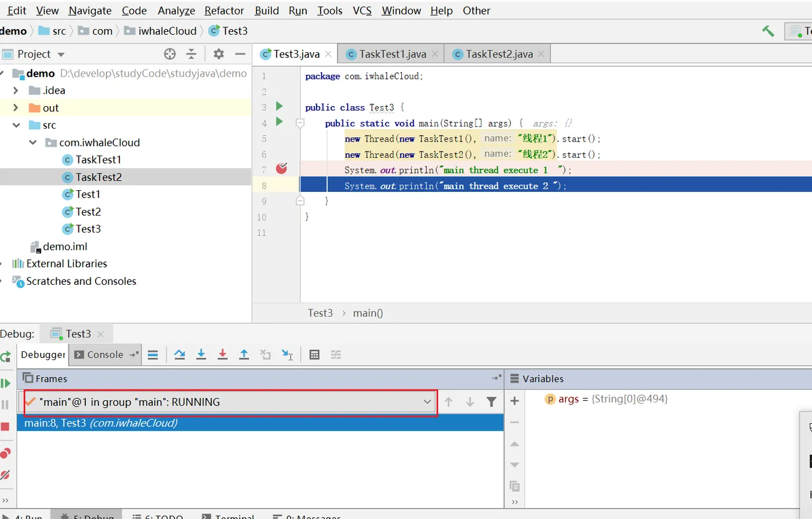Screen dimensions: 812x519
Task: Toggle the breakpoint on line 7
Action: coord(281,169)
